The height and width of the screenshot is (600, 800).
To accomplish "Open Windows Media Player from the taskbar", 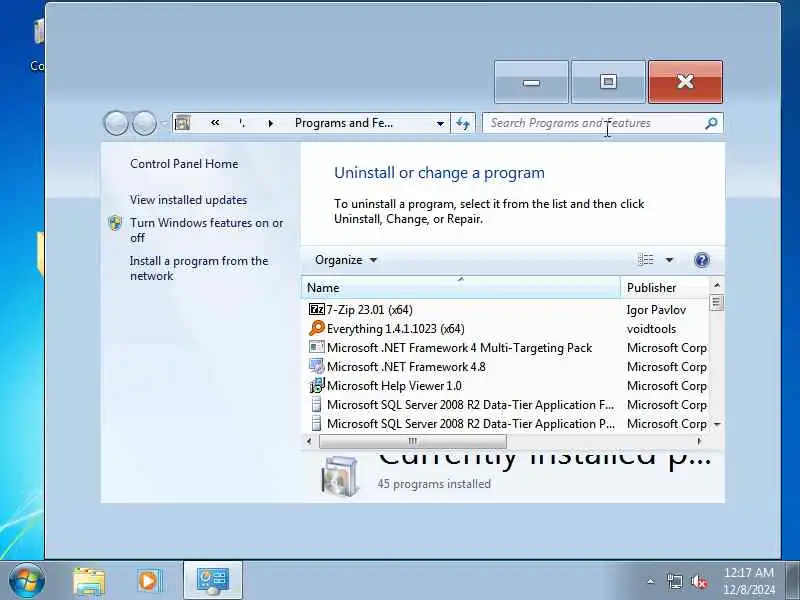I will click(149, 581).
